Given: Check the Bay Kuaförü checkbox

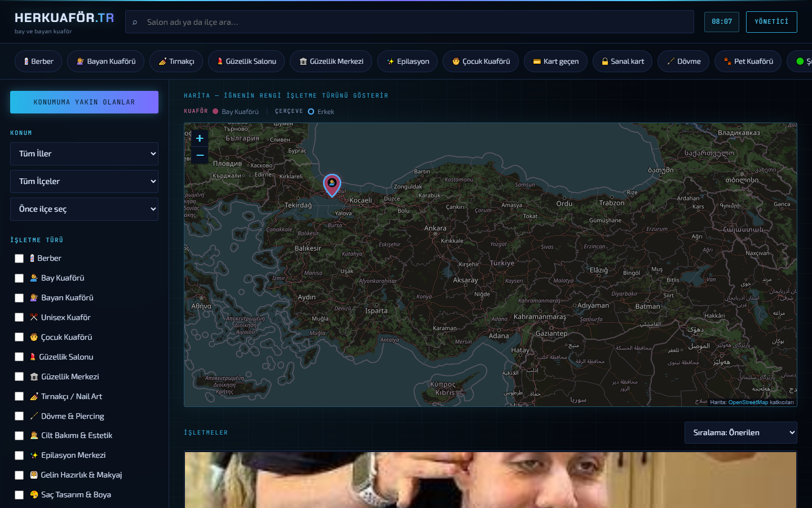Looking at the screenshot, I should 19,278.
